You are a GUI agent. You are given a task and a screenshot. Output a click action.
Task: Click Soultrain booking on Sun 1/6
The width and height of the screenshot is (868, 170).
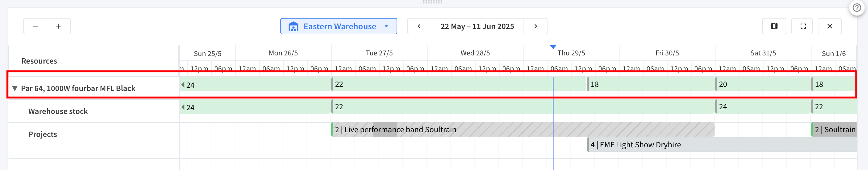click(x=834, y=130)
